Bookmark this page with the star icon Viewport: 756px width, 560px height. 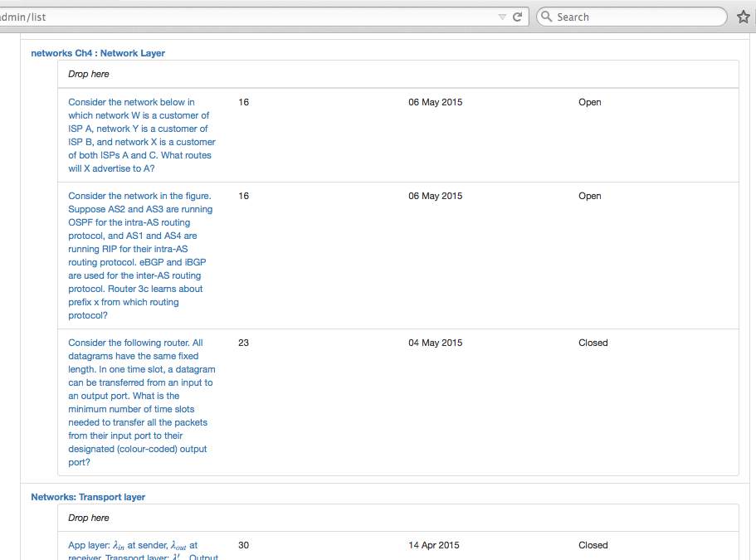[744, 17]
